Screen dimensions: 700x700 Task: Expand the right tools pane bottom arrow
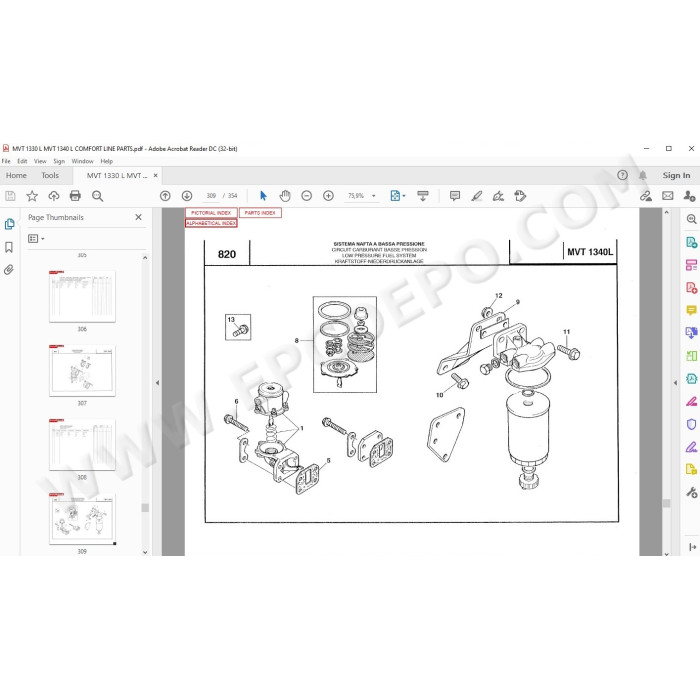click(x=692, y=547)
